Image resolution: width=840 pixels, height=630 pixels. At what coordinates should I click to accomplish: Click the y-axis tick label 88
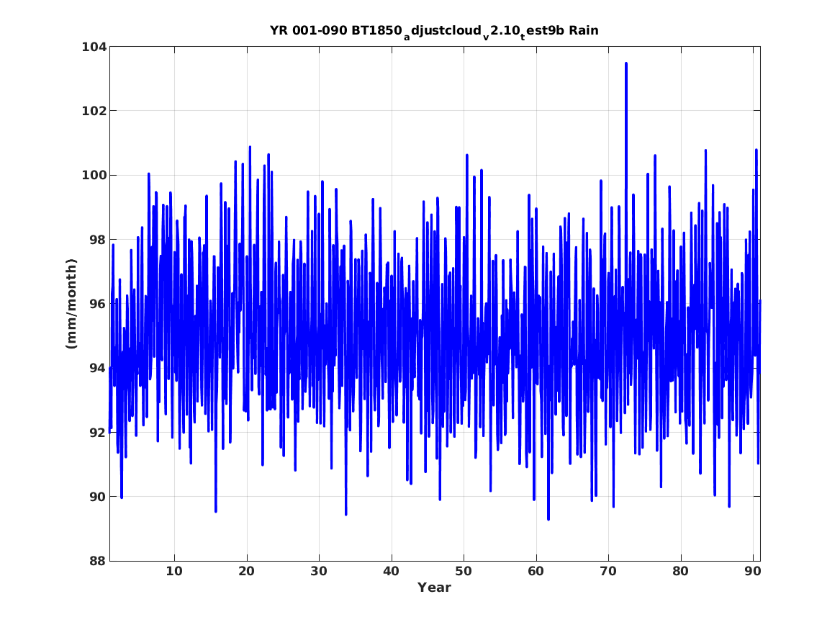(x=98, y=561)
